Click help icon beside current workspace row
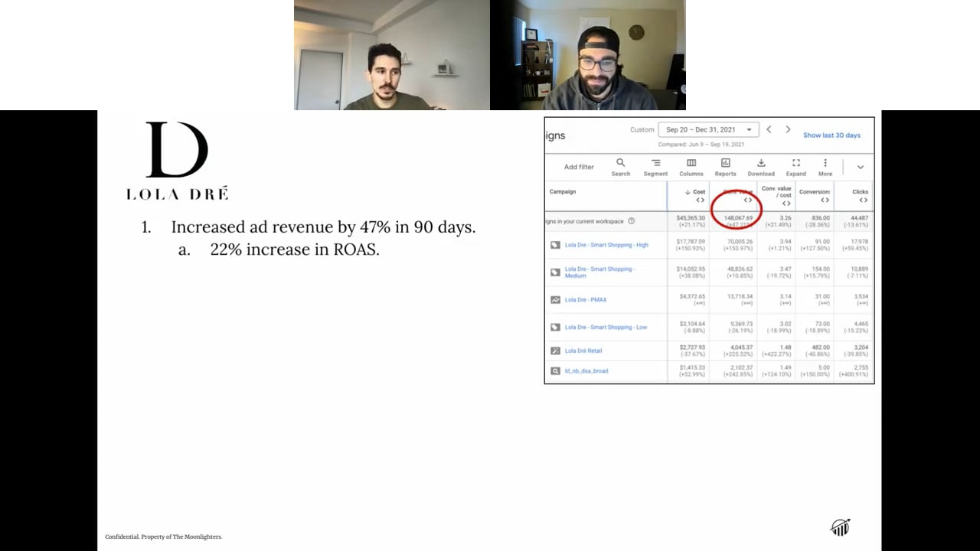 632,221
